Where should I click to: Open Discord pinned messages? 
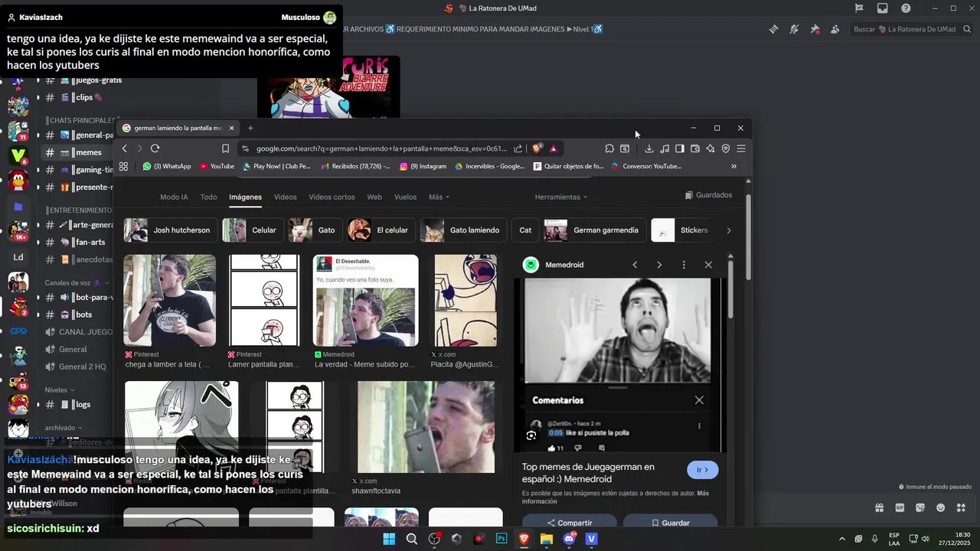815,29
